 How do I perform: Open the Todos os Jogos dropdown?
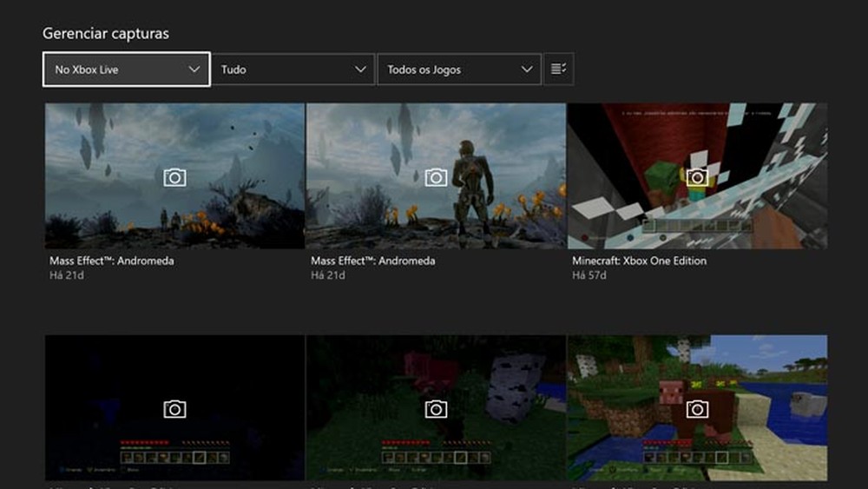click(x=459, y=69)
